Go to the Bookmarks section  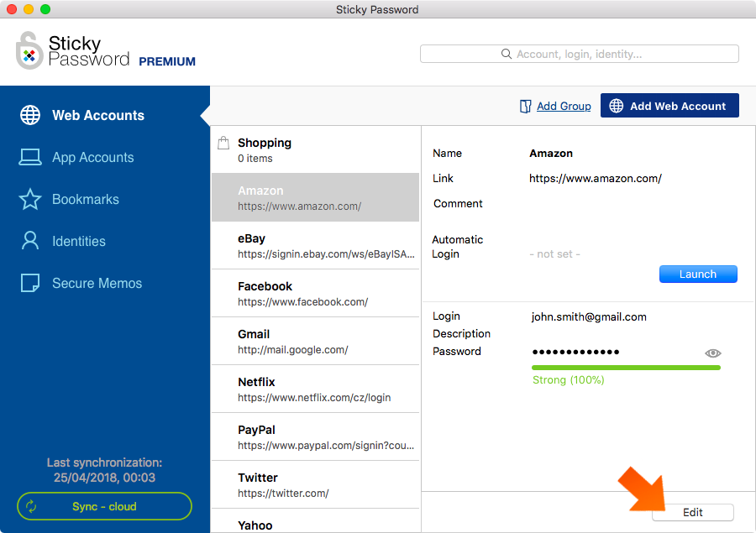pyautogui.click(x=105, y=199)
